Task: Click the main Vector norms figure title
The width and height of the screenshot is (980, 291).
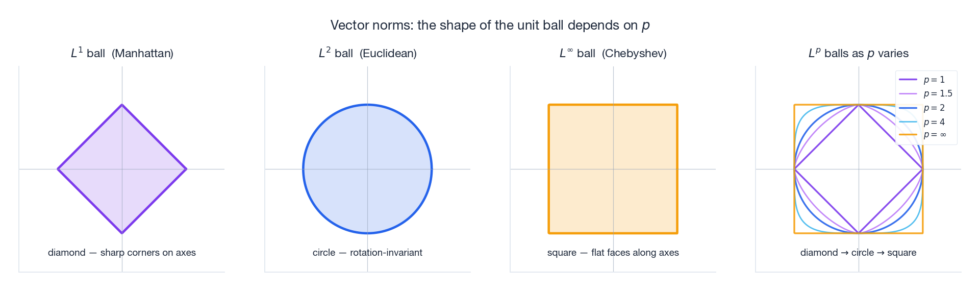Action: [x=490, y=25]
